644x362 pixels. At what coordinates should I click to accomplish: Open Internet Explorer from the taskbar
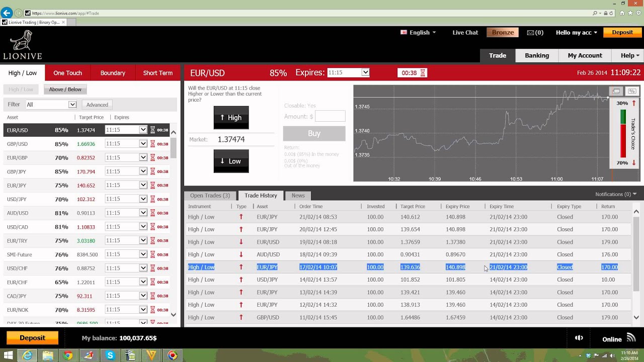click(27, 355)
